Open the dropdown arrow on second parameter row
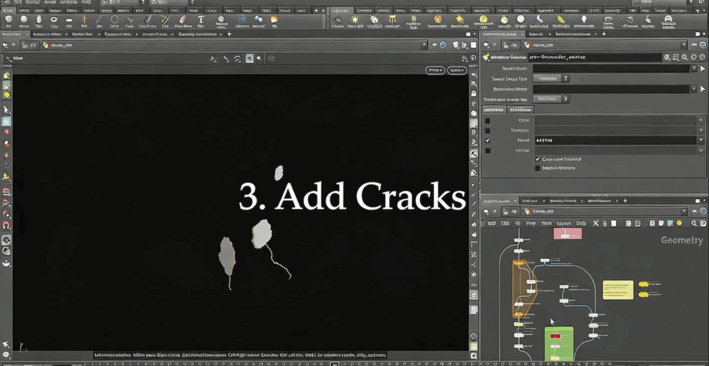 coord(700,130)
